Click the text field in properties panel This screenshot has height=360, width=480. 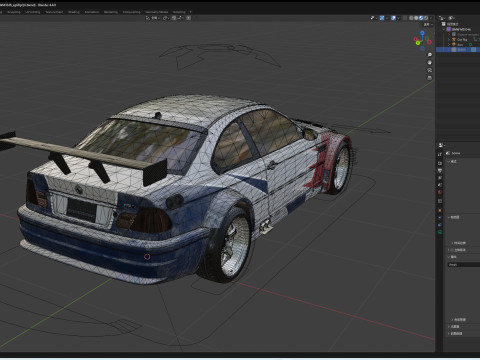[464, 265]
